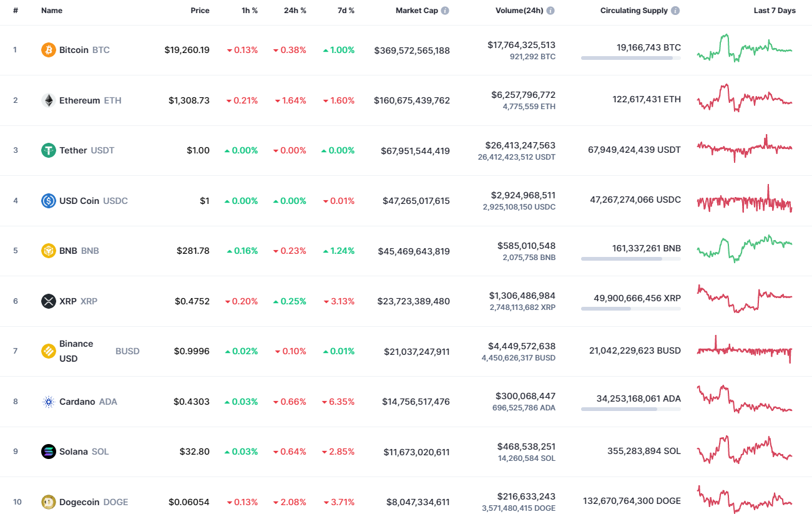This screenshot has height=522, width=812.
Task: Click the Circulating Supply info tooltip icon
Action: click(x=676, y=10)
